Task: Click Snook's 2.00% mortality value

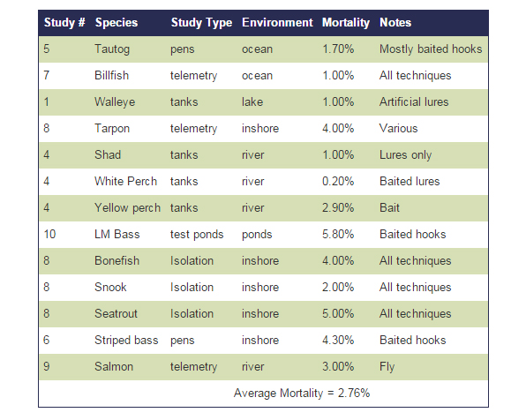Action: pyautogui.click(x=338, y=287)
